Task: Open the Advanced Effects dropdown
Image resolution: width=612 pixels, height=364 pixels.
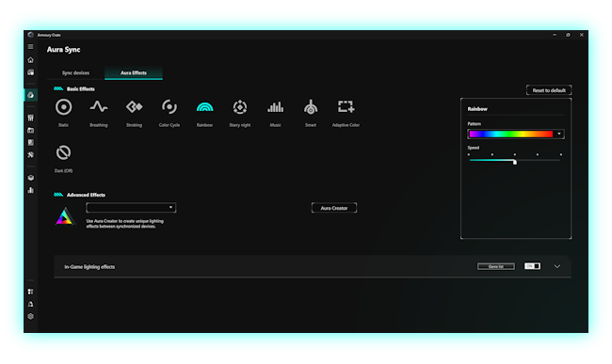Action: click(x=131, y=208)
